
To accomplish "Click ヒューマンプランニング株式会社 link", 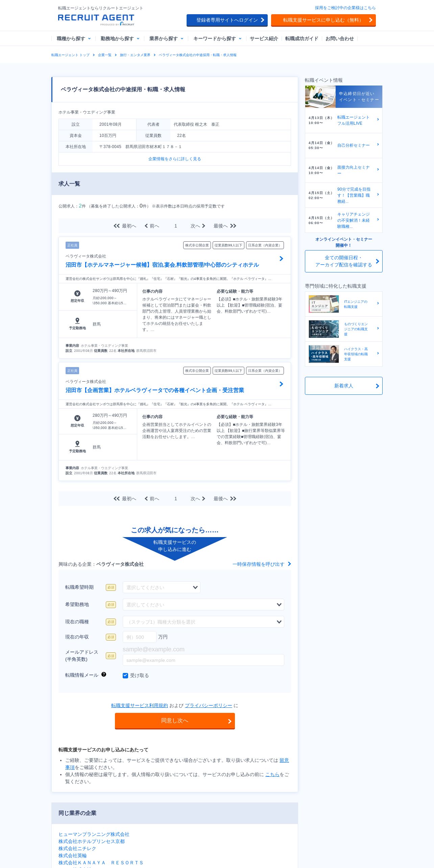I will click(x=94, y=834).
